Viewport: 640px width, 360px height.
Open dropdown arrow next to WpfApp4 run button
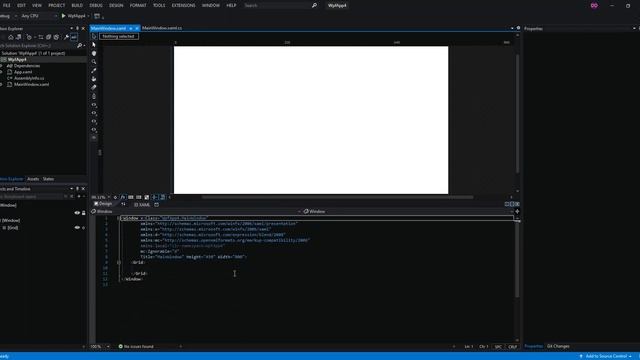click(x=88, y=16)
